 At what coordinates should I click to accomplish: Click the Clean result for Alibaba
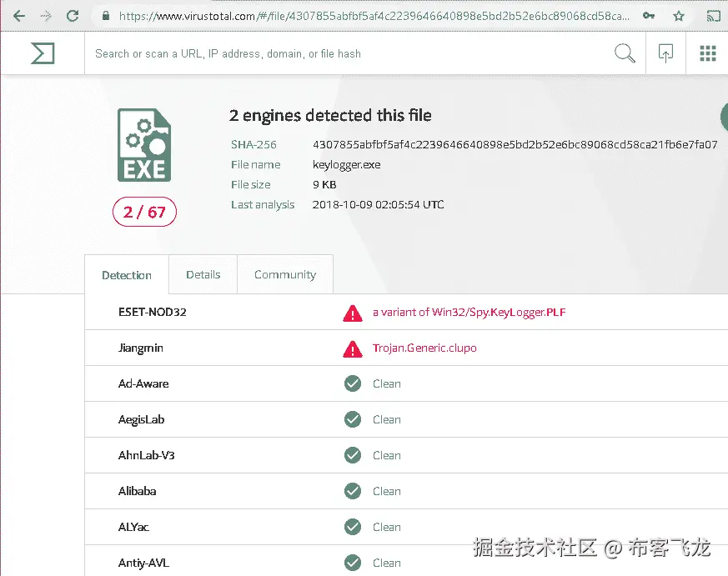[387, 491]
